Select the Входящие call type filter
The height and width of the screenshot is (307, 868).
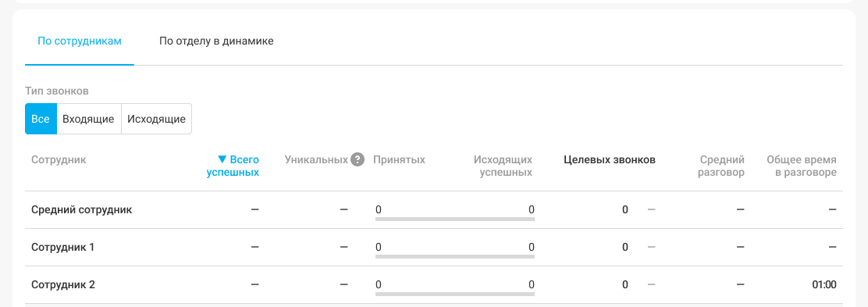[x=88, y=119]
